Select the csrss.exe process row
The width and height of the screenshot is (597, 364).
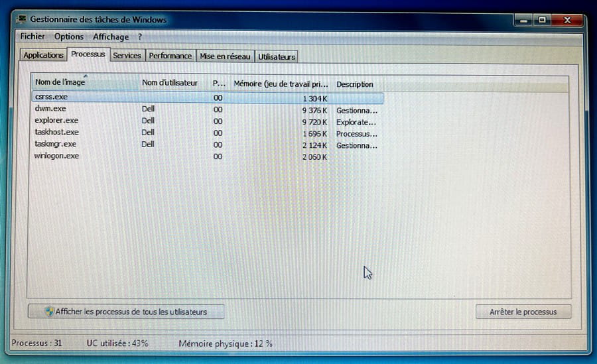click(208, 97)
